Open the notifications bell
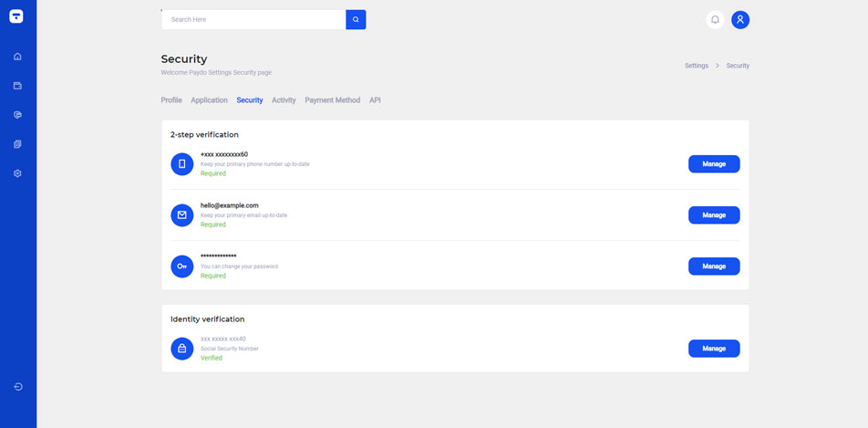The image size is (868, 428). tap(715, 19)
